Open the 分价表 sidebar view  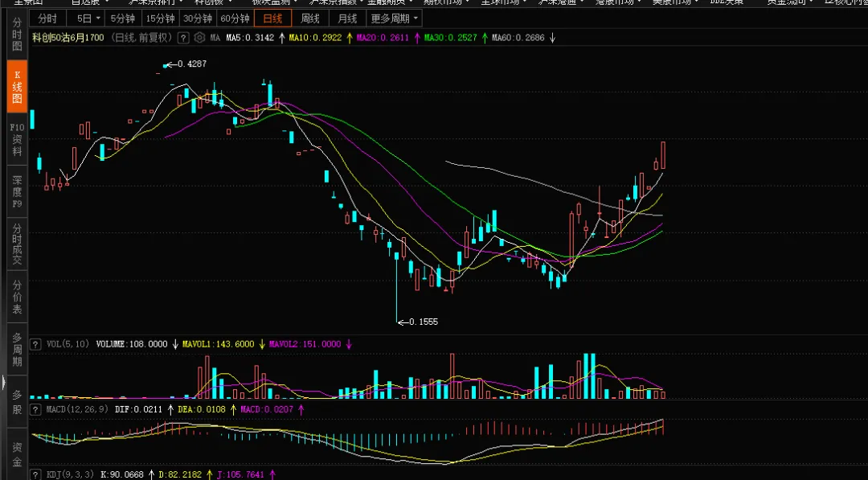[x=17, y=297]
